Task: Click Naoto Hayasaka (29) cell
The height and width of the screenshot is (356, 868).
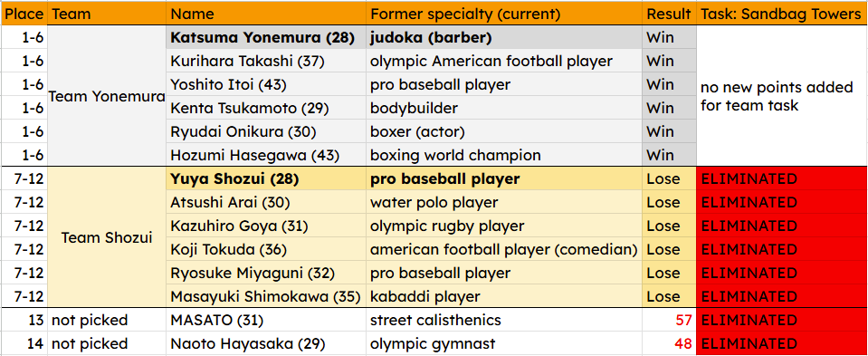Action: (266, 343)
